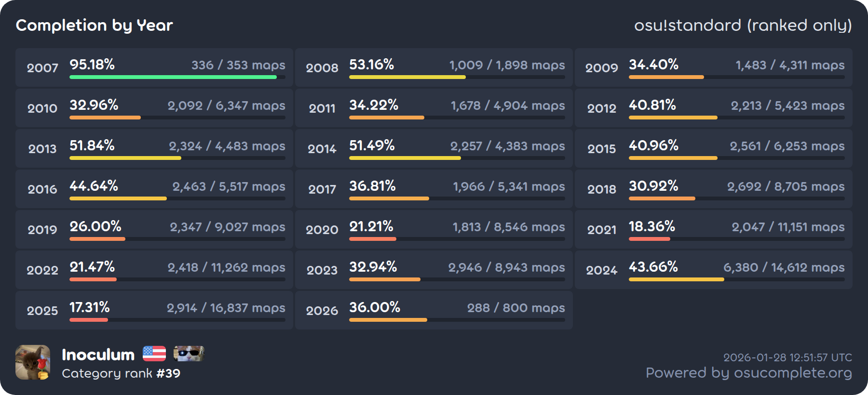Click the 2019 26.00% percentage
868x395 pixels.
pos(95,226)
